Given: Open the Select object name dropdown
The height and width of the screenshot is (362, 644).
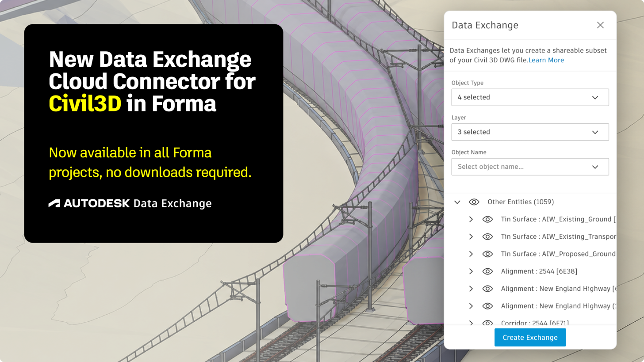Looking at the screenshot, I should pyautogui.click(x=530, y=167).
